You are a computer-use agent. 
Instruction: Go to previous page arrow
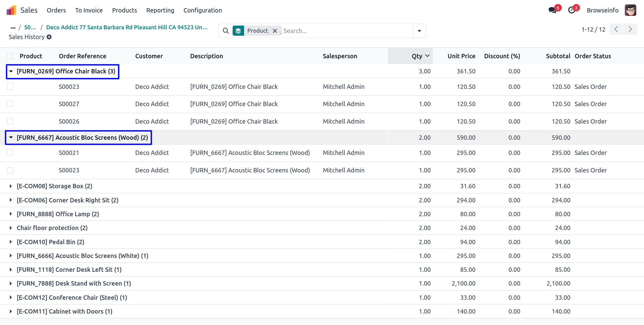616,29
